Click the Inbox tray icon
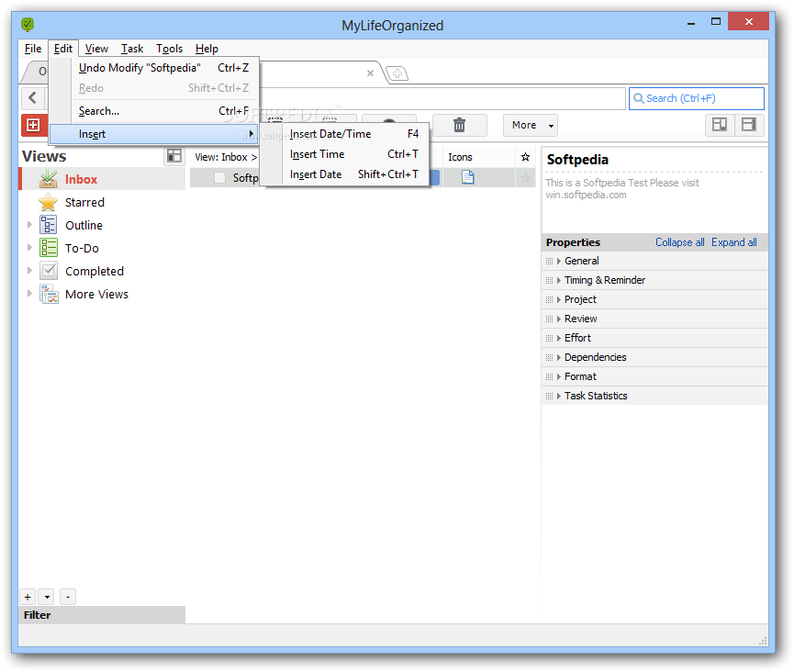794x672 pixels. click(x=48, y=179)
